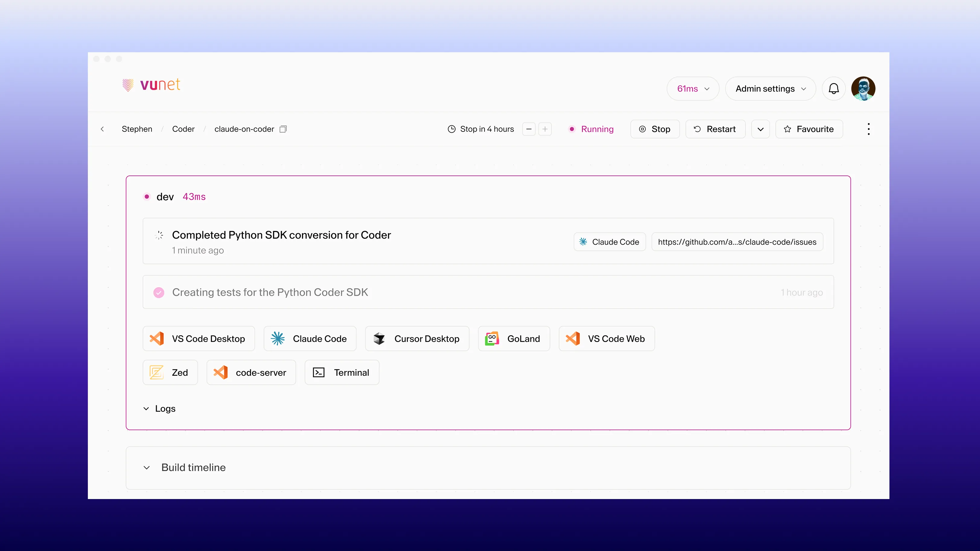Launch VS Code Desktop app
This screenshot has width=980, height=551.
click(199, 339)
